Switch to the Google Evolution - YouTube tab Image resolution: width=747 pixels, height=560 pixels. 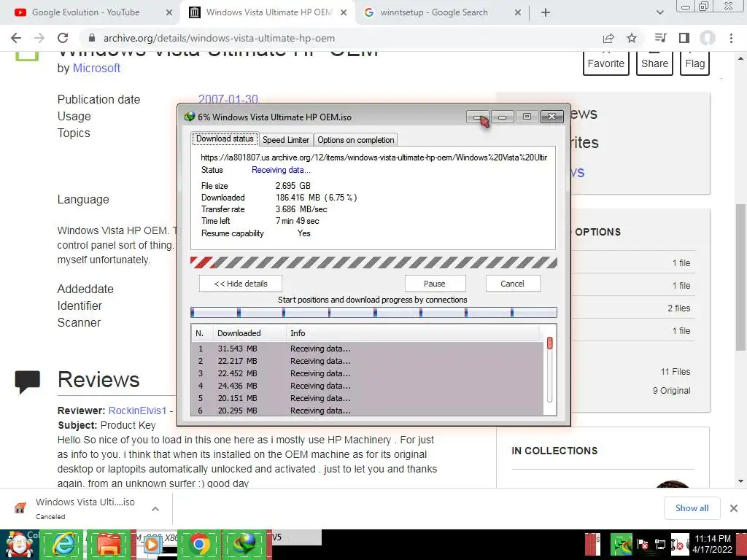(x=86, y=12)
